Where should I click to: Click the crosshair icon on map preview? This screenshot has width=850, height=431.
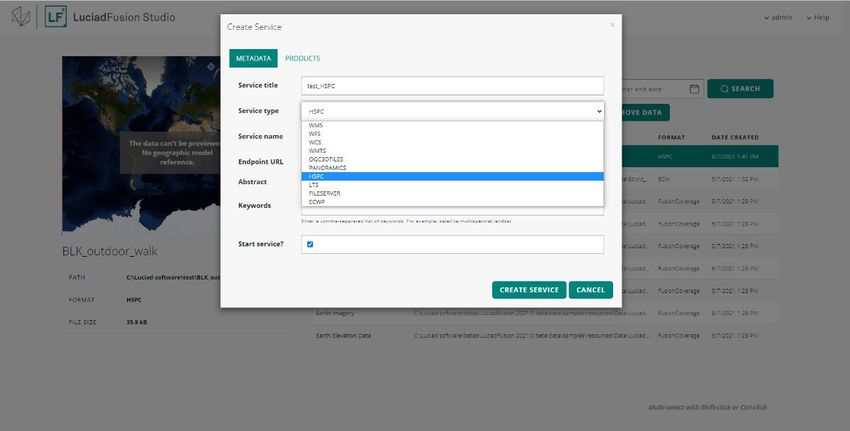pos(211,67)
